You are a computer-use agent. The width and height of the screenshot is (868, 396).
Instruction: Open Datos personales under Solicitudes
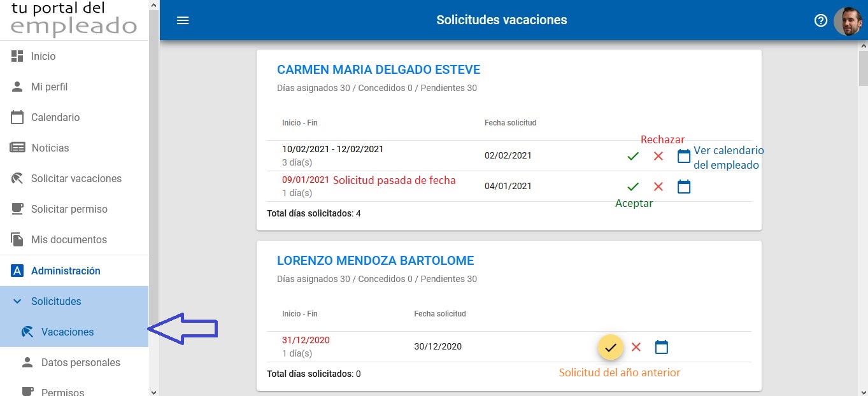point(80,363)
